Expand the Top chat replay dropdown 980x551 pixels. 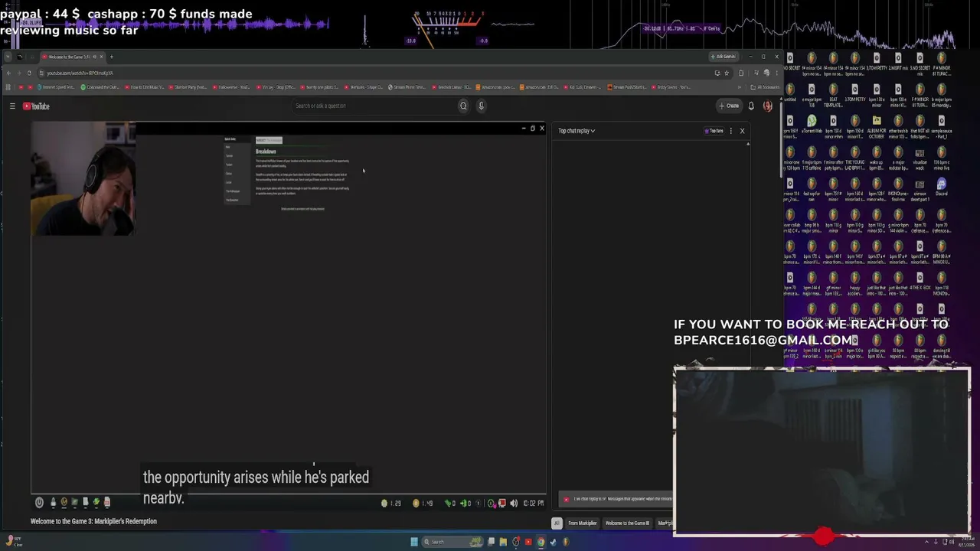pyautogui.click(x=577, y=131)
